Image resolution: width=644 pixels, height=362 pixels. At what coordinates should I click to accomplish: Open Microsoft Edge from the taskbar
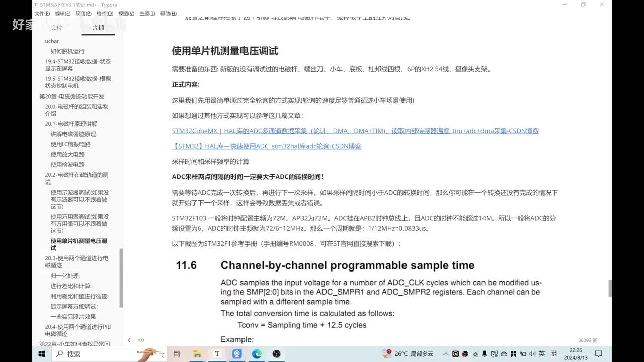(257, 354)
